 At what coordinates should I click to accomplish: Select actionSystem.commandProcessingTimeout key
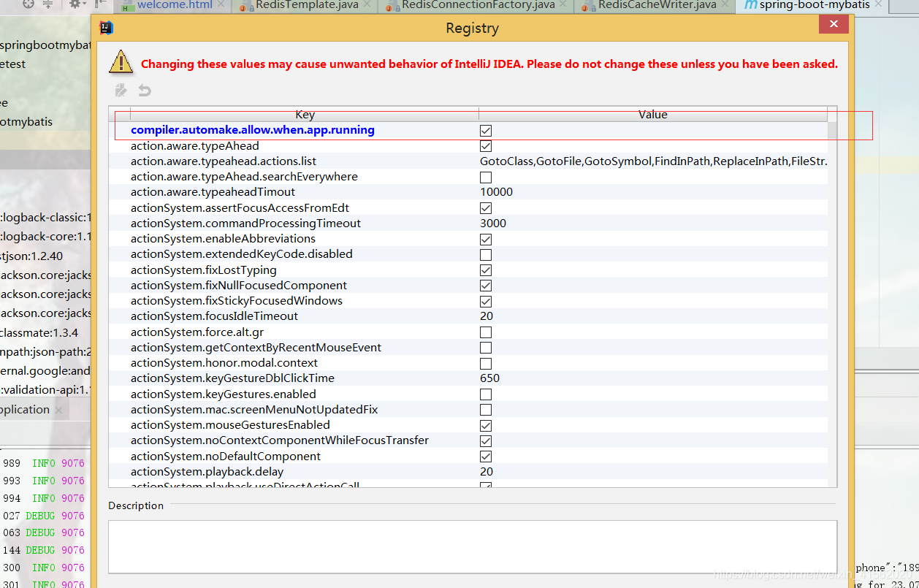[x=245, y=224]
